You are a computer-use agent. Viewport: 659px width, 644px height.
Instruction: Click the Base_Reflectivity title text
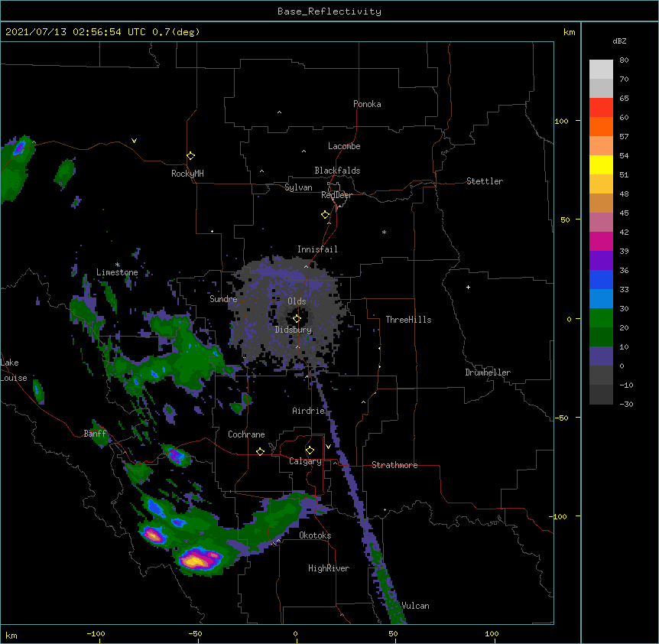(x=329, y=11)
